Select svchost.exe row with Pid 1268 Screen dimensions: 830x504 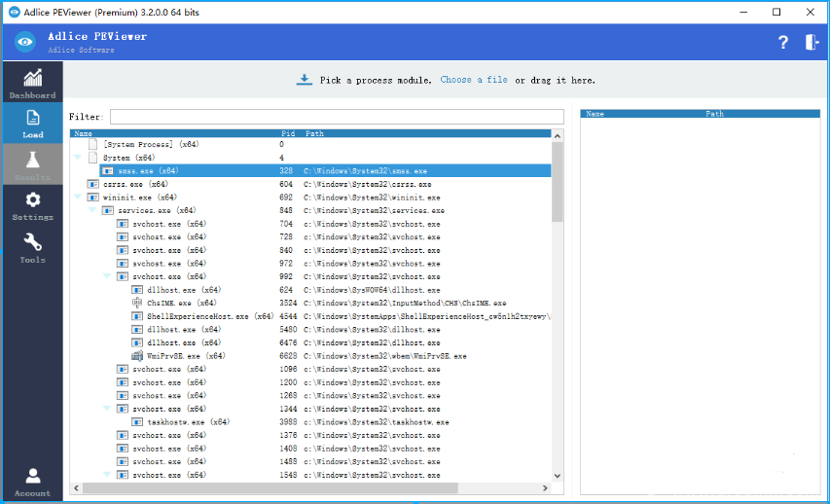310,395
